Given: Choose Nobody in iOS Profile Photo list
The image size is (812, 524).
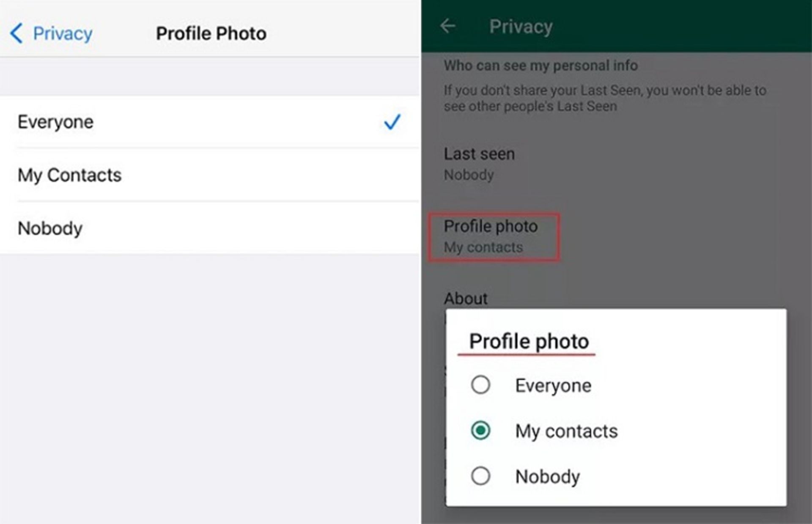Looking at the screenshot, I should pyautogui.click(x=210, y=228).
